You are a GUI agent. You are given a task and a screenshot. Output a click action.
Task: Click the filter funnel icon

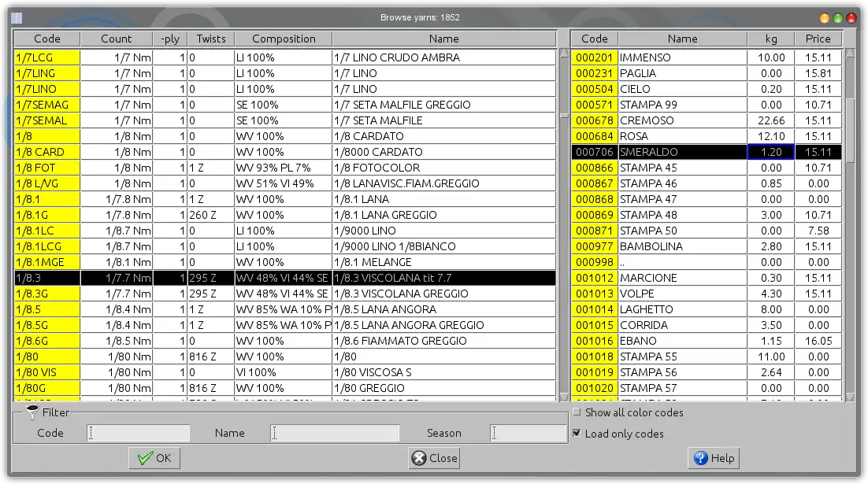[32, 412]
